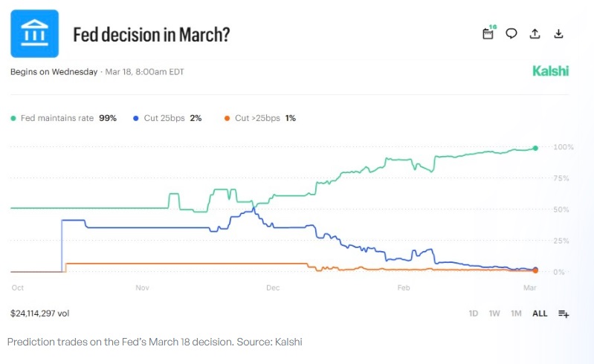Toggle the 'Cut 25bps' legend label
The width and height of the screenshot is (594, 364).
[x=164, y=118]
